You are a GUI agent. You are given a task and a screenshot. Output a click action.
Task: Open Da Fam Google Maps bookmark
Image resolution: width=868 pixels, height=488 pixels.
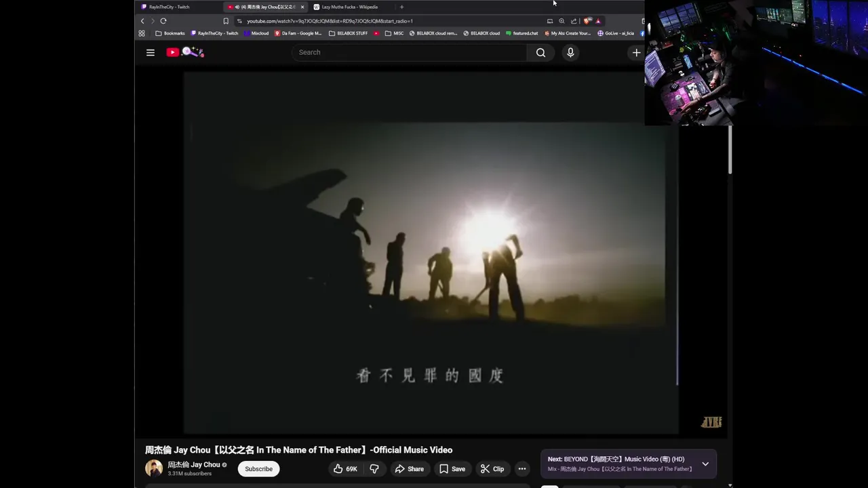point(298,33)
